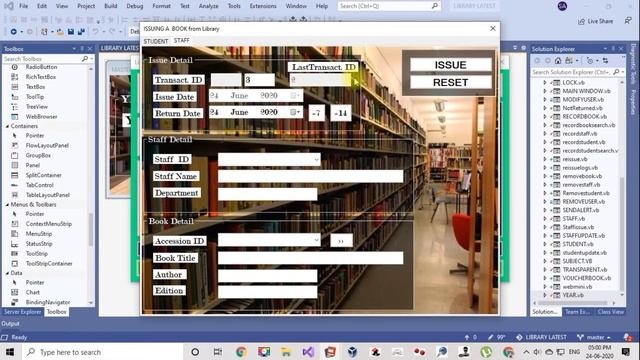
Task: Select the MenuStrip toolbox item
Action: [x=38, y=233]
